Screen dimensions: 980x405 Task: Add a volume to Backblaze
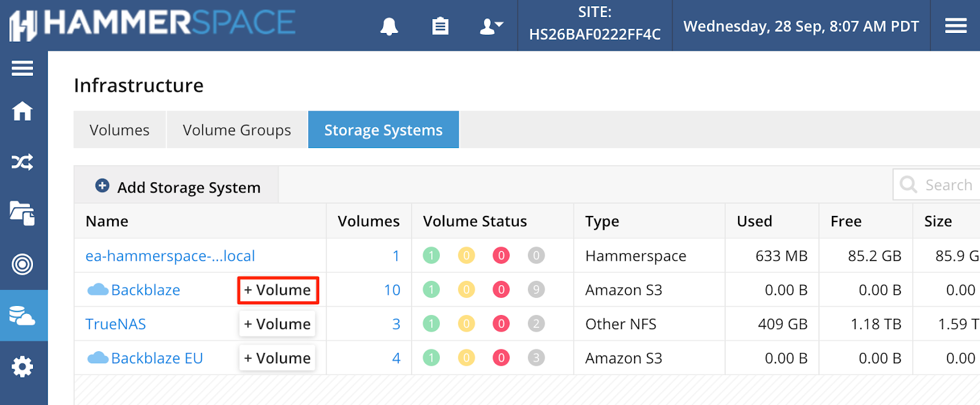[278, 290]
